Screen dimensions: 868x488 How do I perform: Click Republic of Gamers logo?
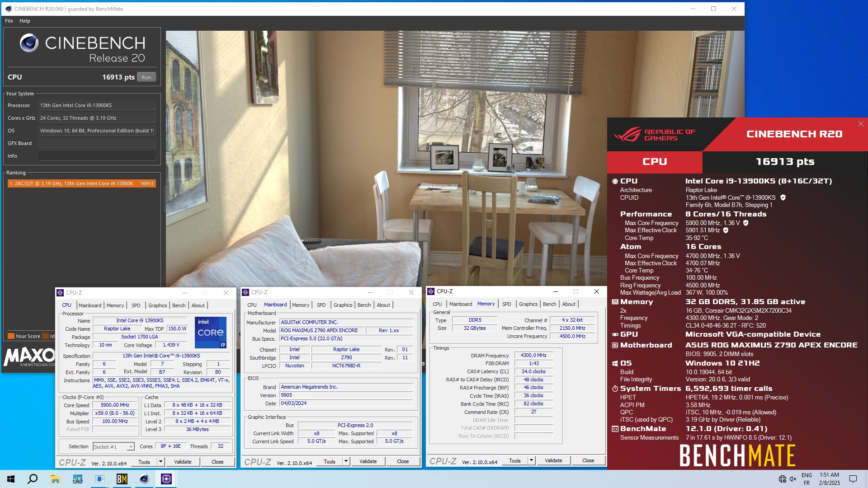655,134
